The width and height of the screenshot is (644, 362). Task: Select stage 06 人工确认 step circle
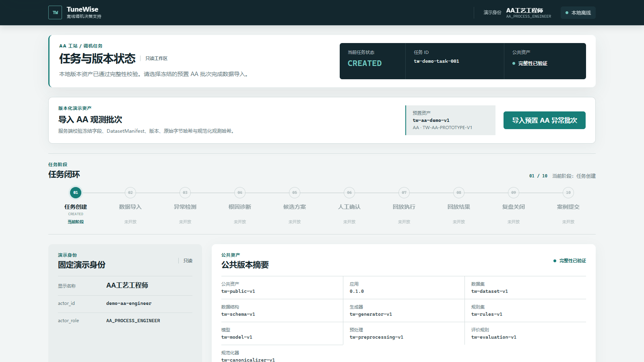349,193
